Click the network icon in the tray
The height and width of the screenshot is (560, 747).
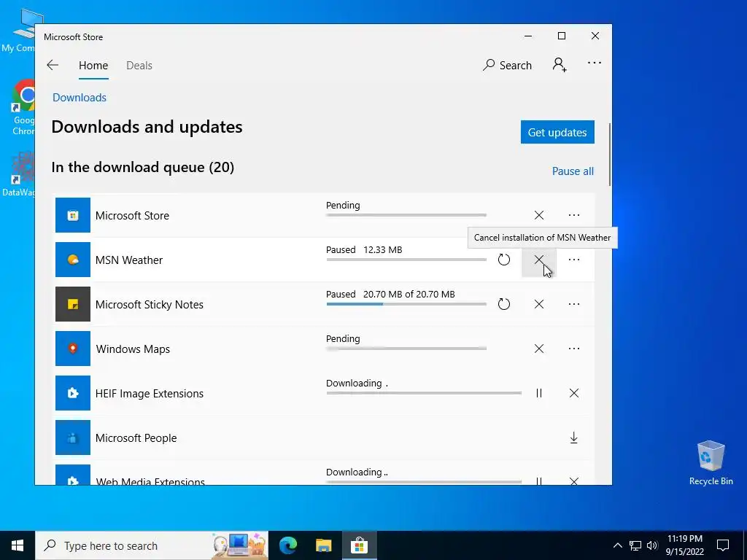pos(635,545)
